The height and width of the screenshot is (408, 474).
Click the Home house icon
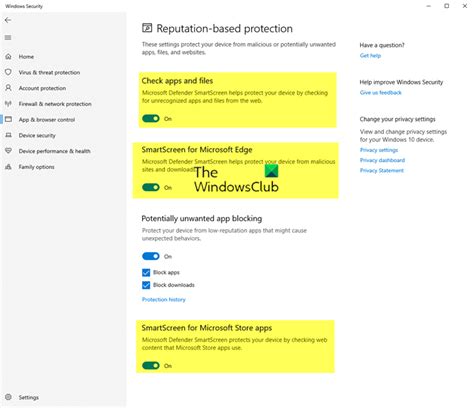[8, 56]
